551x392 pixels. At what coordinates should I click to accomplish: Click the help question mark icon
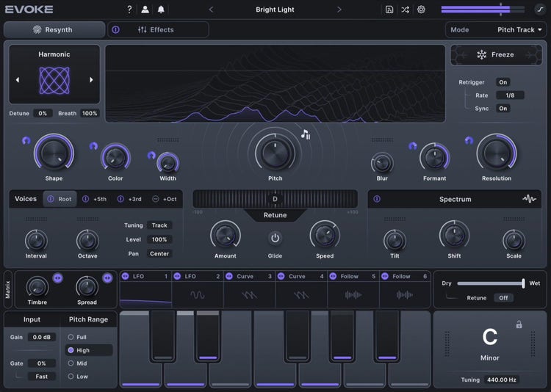pyautogui.click(x=129, y=10)
